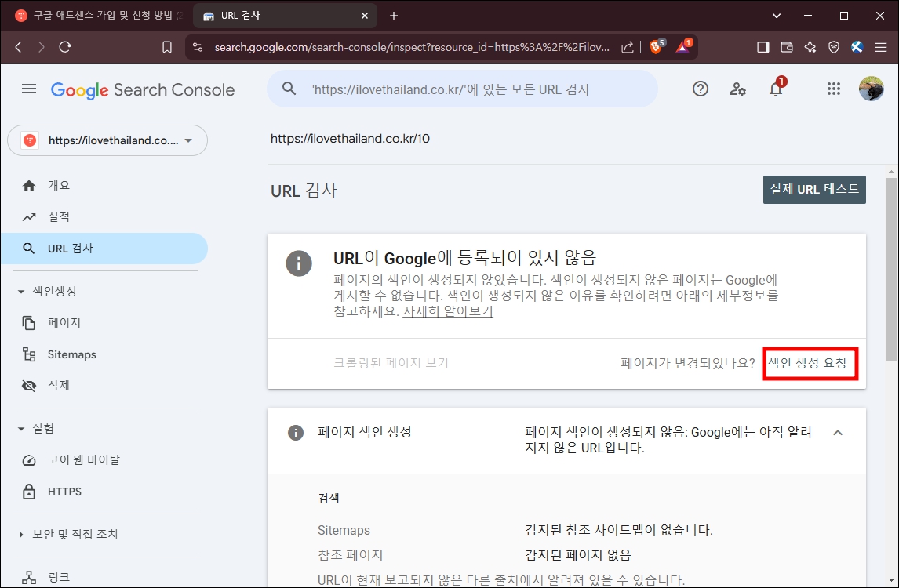Click the 감지된 페이지 없음 text
899x588 pixels.
click(x=577, y=555)
